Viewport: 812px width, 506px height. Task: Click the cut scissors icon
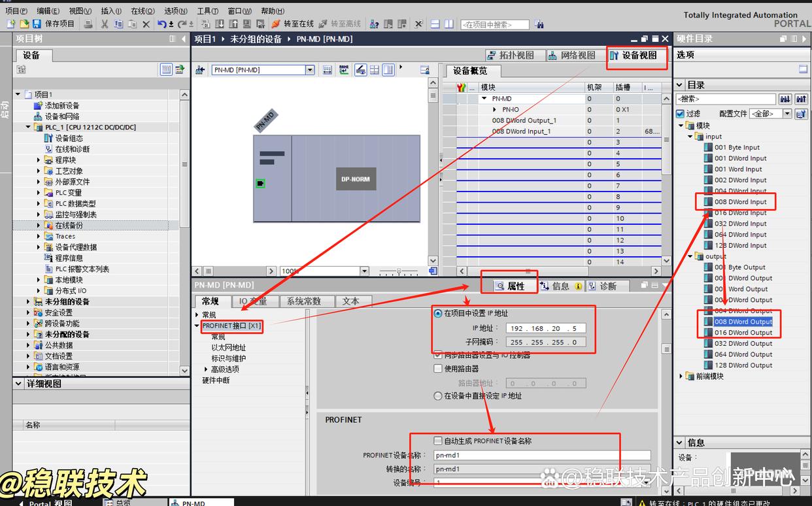click(x=105, y=24)
